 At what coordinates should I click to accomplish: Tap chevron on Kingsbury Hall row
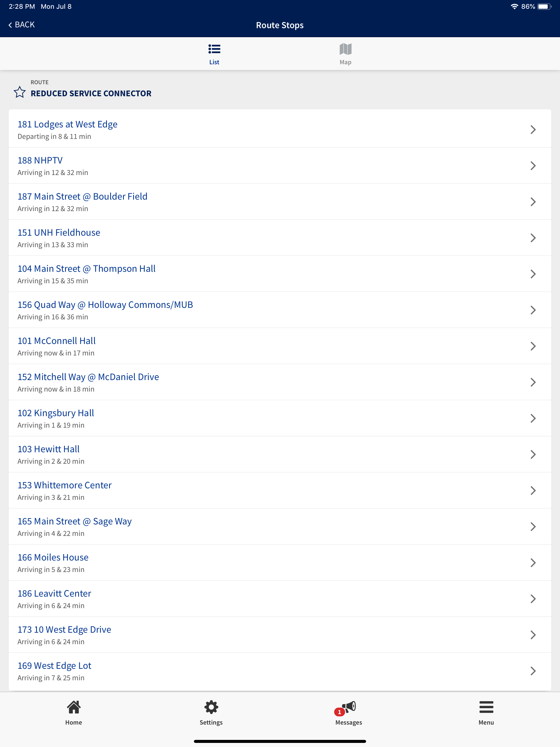coord(533,419)
